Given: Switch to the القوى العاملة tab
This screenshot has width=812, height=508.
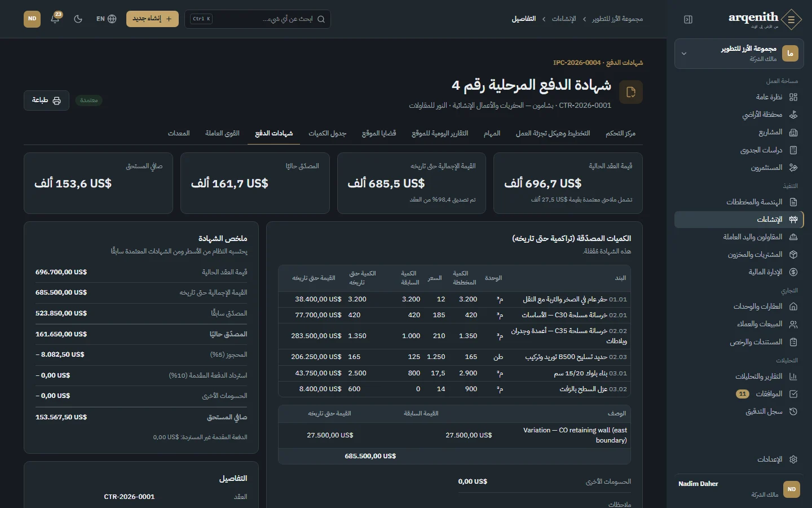Looking at the screenshot, I should click(x=222, y=133).
